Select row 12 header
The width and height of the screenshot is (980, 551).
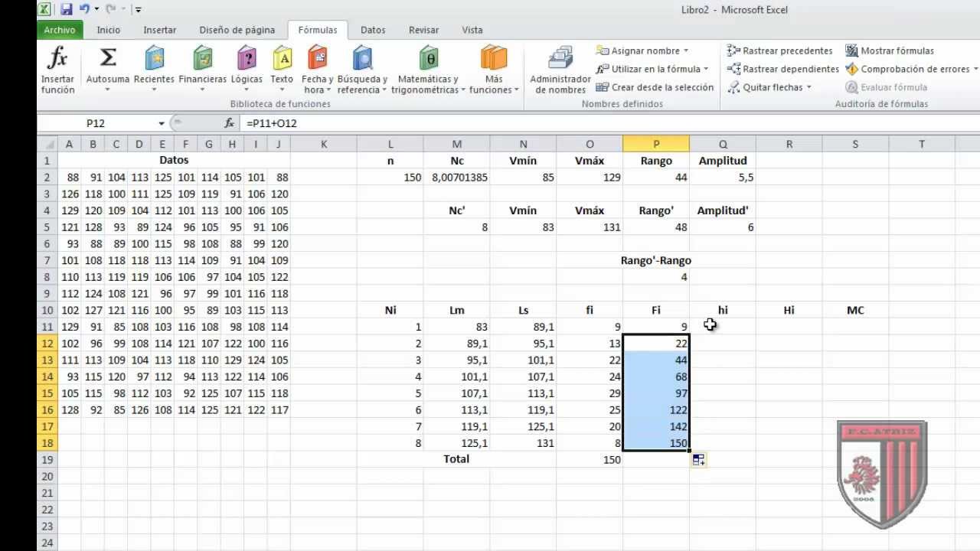tap(47, 344)
